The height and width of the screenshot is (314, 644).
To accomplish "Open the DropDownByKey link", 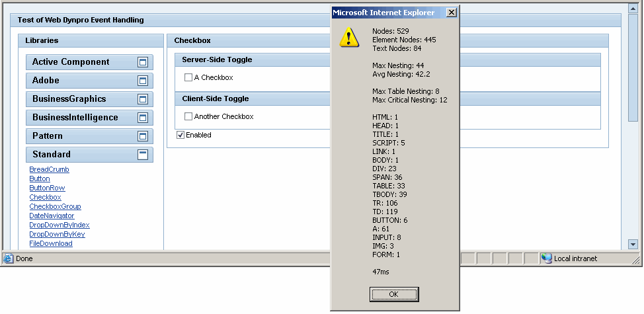I will (x=57, y=235).
